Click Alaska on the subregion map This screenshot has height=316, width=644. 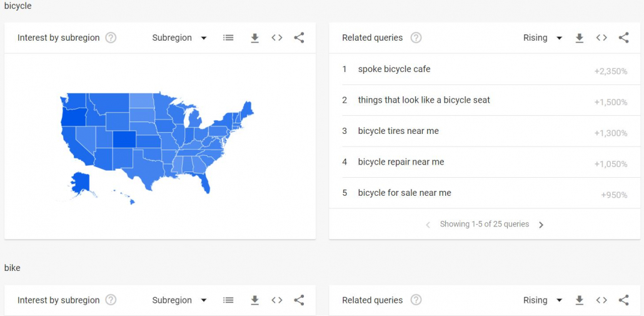[x=81, y=183]
